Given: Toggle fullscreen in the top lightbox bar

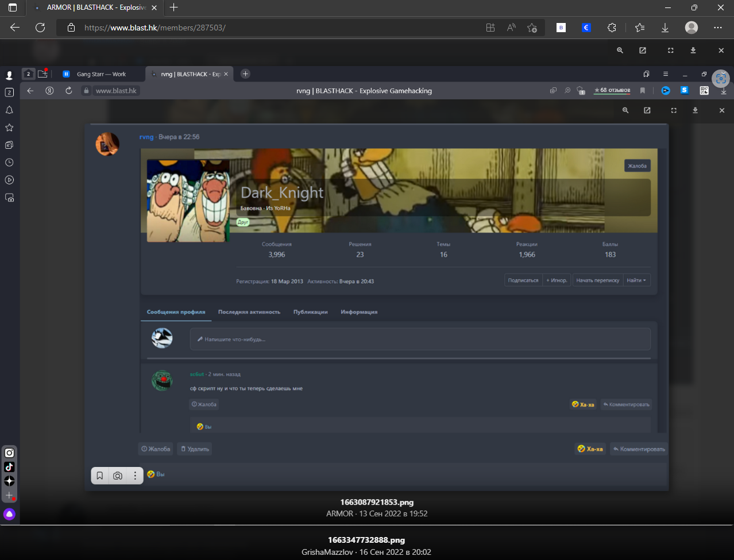Looking at the screenshot, I should click(x=670, y=51).
